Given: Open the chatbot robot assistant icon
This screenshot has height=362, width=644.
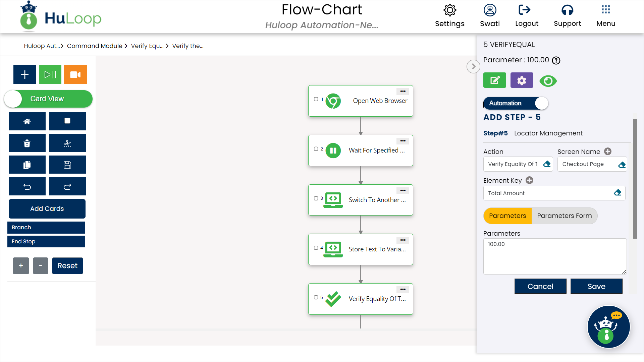Looking at the screenshot, I should pyautogui.click(x=608, y=327).
